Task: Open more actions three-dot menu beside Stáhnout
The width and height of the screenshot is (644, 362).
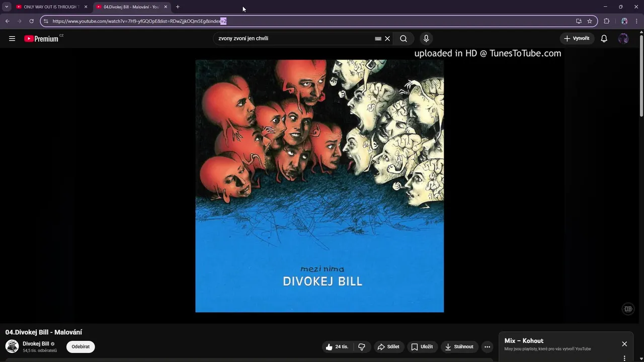Action: pos(487,347)
